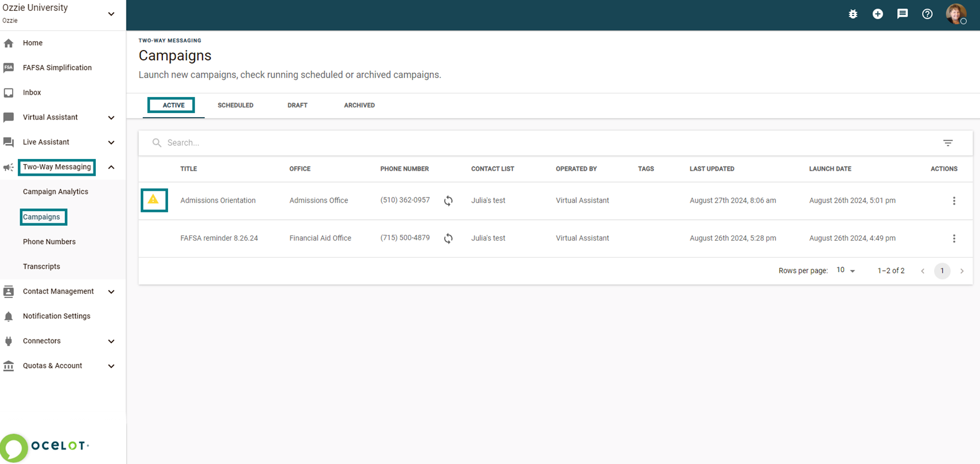
Task: Open the help question mark icon
Action: 927,14
